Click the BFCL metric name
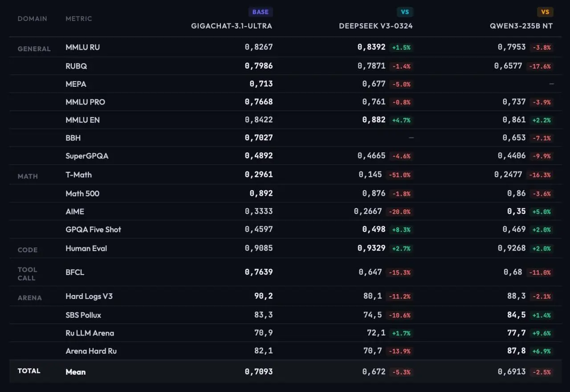The image size is (570, 392). (75, 272)
